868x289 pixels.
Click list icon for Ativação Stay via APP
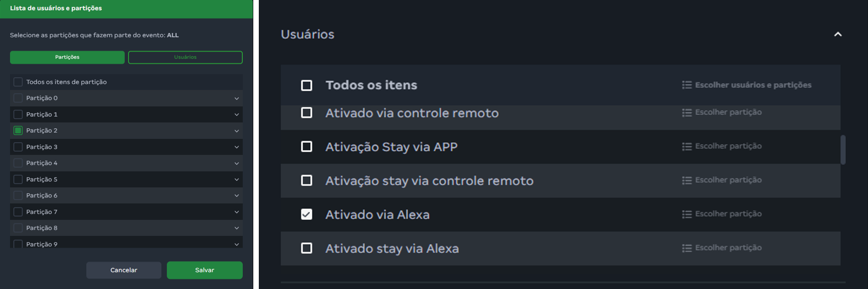coord(686,146)
